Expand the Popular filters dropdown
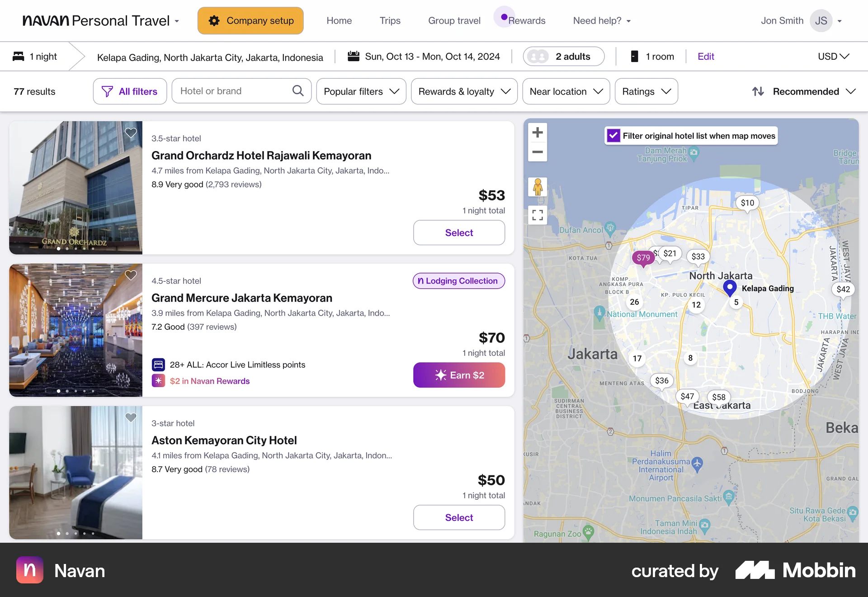868x597 pixels. (361, 91)
